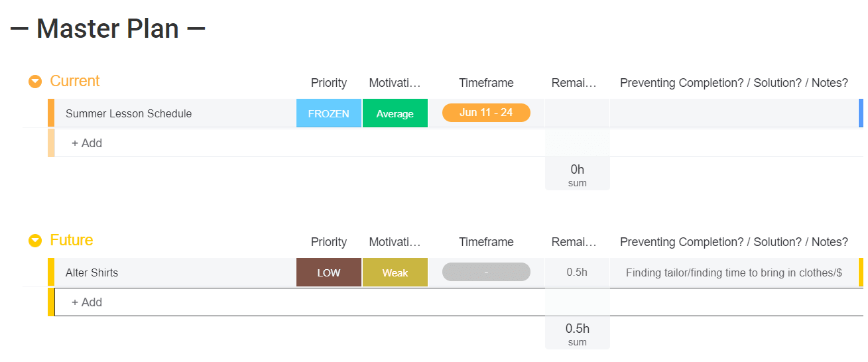Select the Timeframe column header in Future
Viewport: 868px width, 362px height.
coord(486,242)
